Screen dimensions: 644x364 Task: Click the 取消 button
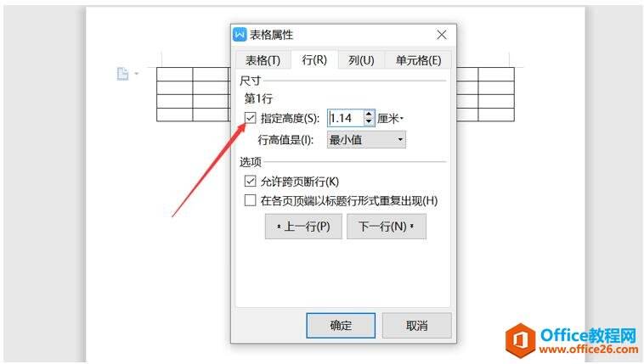coord(417,326)
